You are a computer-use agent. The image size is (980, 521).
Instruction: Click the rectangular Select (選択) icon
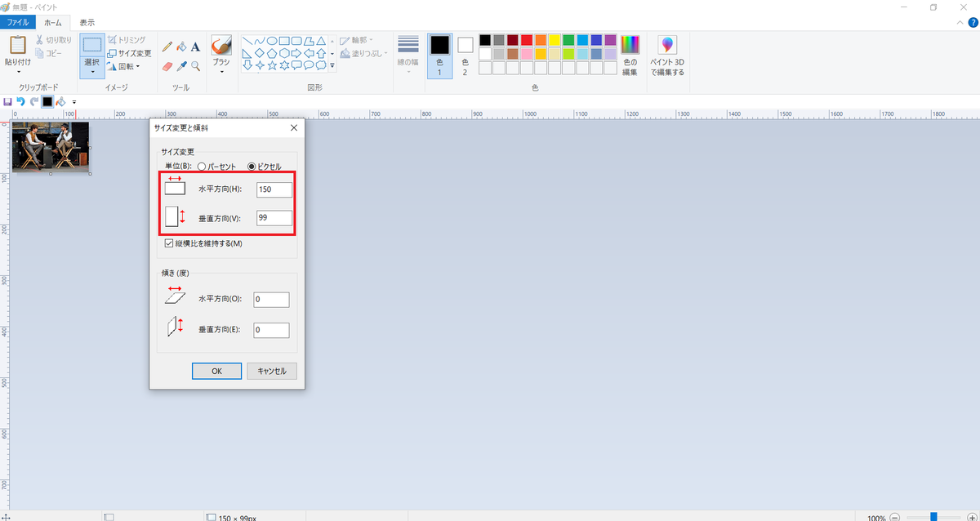click(x=92, y=45)
